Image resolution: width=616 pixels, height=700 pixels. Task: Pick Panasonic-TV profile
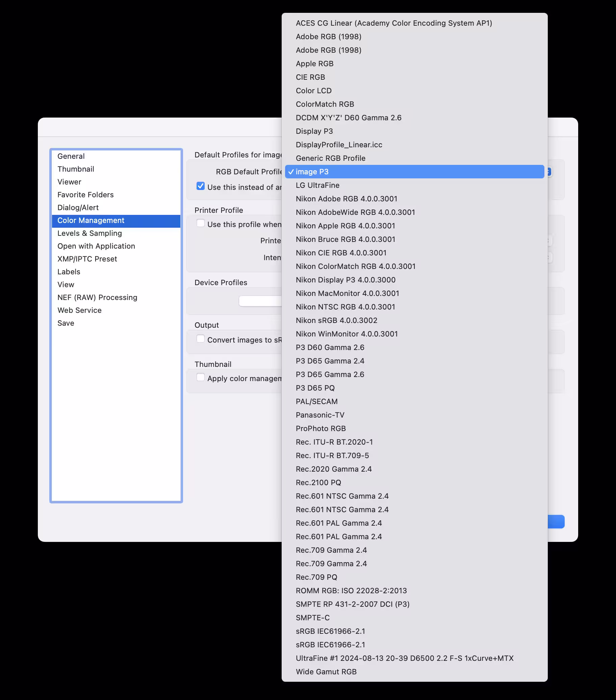click(414, 416)
